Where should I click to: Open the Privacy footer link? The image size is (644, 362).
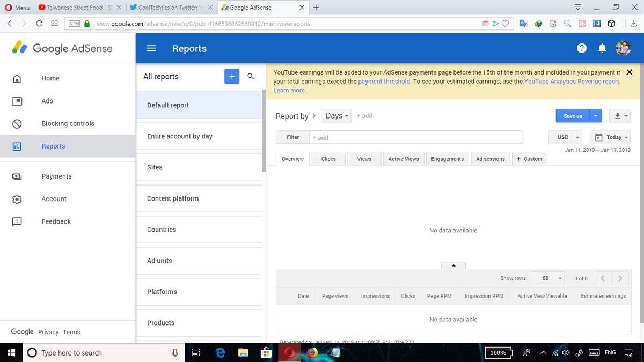click(48, 332)
